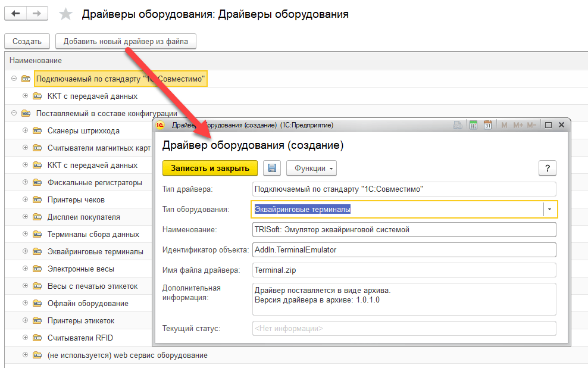Click the forward navigation arrow
Screen dimensions: 588x368
pos(37,14)
